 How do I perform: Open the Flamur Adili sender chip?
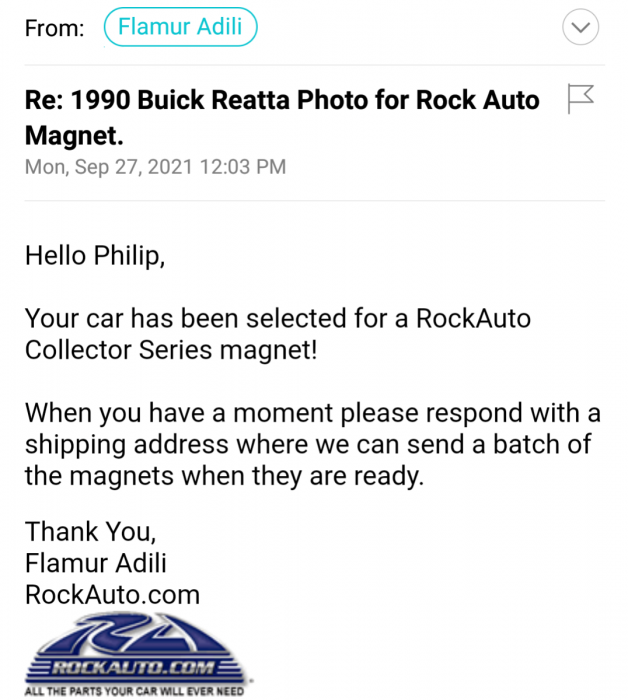tap(180, 28)
